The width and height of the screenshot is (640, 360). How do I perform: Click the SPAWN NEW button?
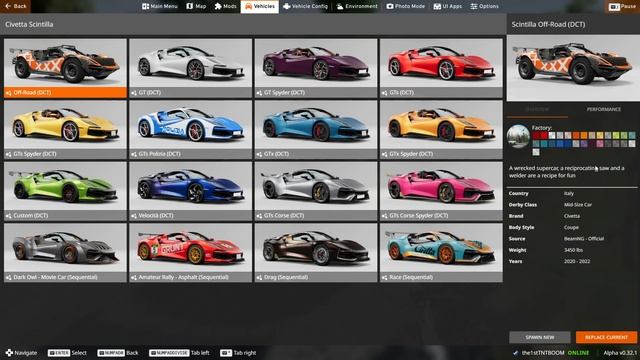540,337
